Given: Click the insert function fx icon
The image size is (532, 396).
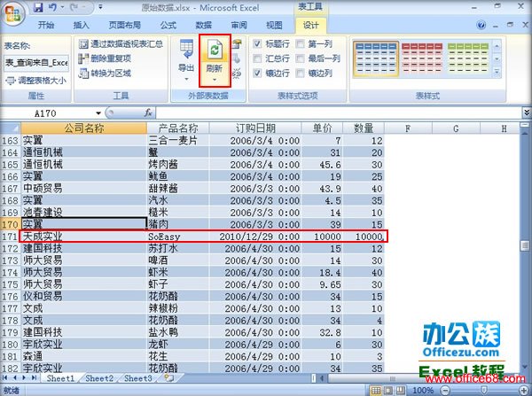Looking at the screenshot, I should pyautogui.click(x=148, y=113).
